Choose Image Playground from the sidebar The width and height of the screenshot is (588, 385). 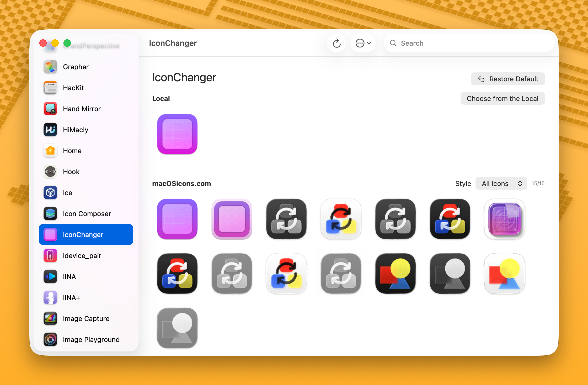91,339
